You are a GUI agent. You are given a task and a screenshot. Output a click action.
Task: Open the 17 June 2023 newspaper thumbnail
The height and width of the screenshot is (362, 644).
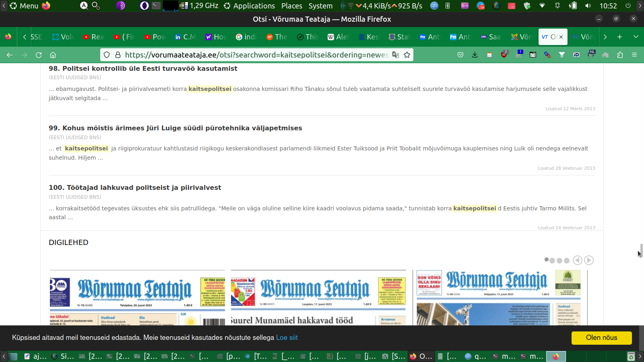tap(318, 298)
